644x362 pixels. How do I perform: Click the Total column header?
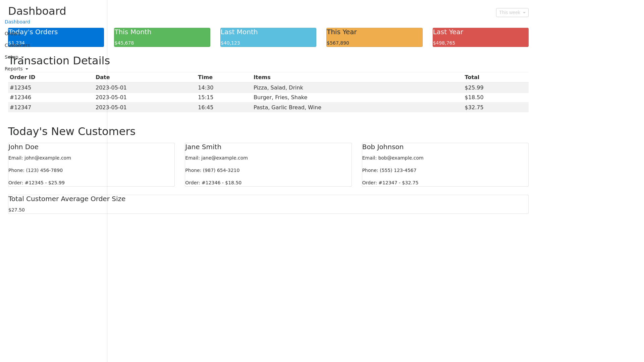(x=472, y=77)
